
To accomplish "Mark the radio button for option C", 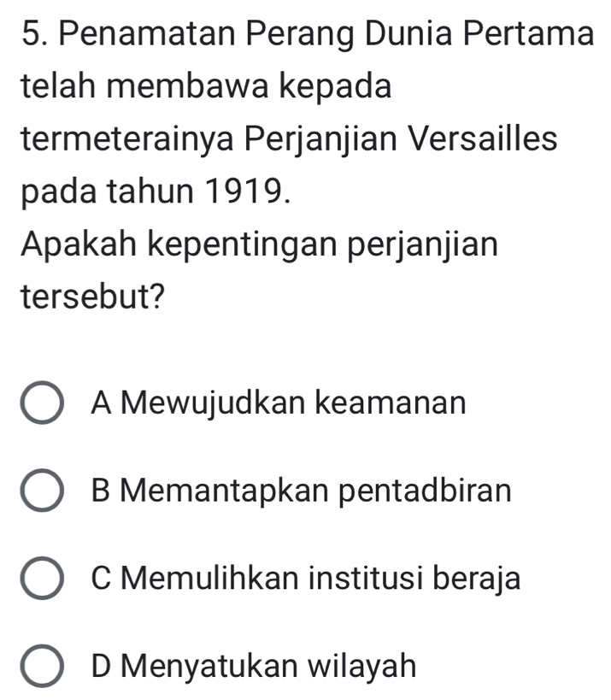I will 42,579.
